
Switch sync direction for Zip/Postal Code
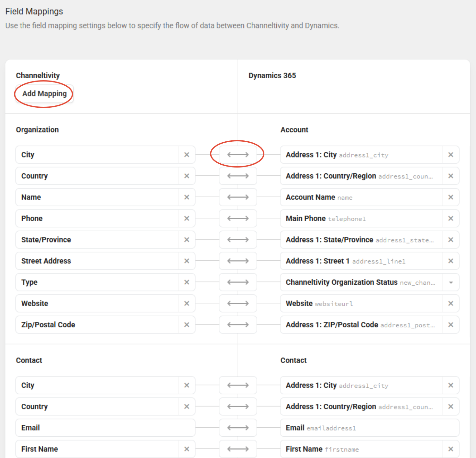click(238, 325)
